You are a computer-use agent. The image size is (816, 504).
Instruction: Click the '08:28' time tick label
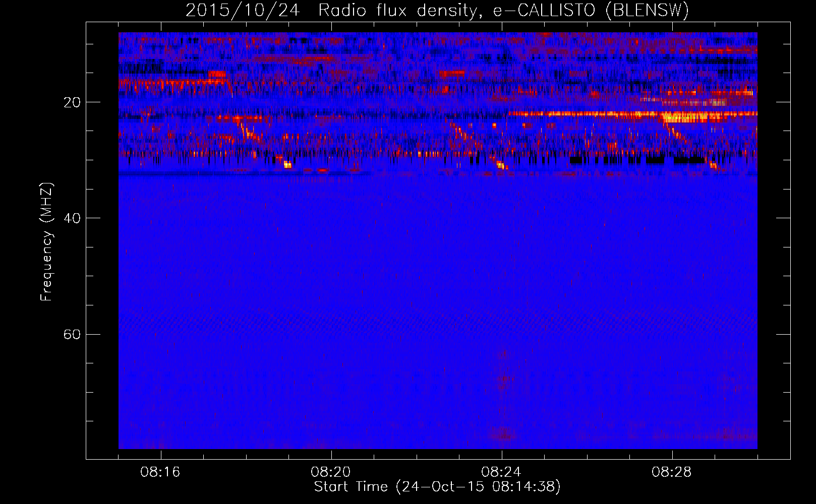click(672, 472)
